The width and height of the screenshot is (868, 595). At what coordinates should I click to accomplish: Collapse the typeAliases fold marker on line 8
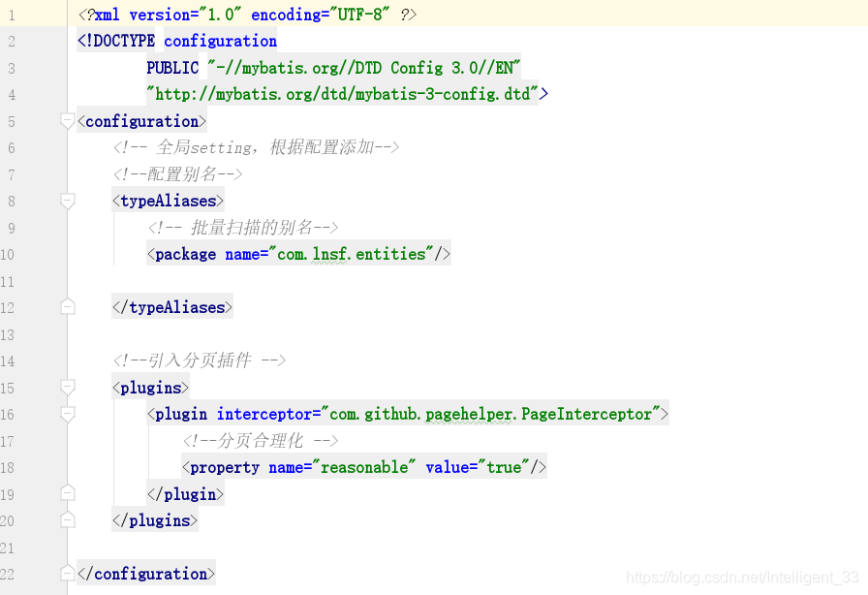click(x=67, y=202)
